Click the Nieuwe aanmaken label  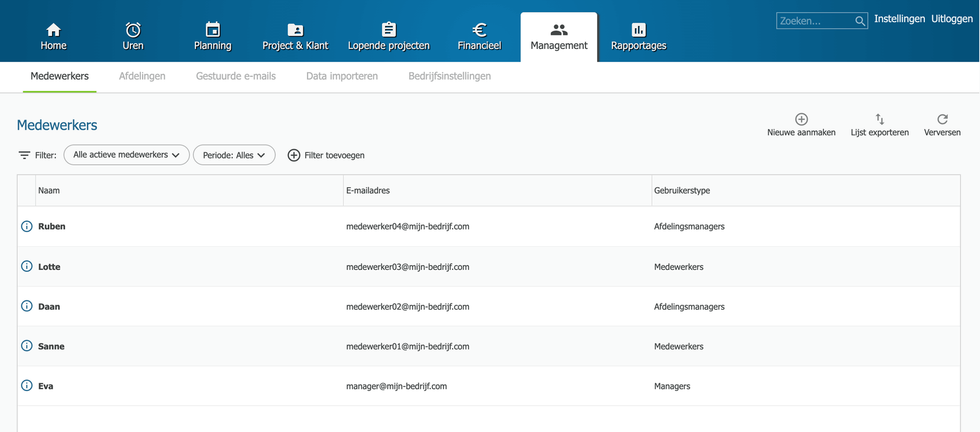801,132
